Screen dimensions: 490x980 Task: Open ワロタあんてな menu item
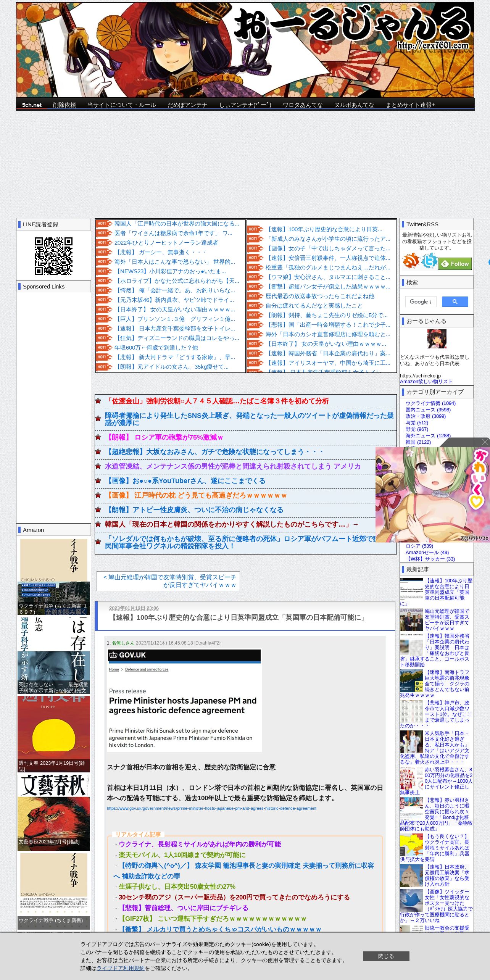[303, 105]
